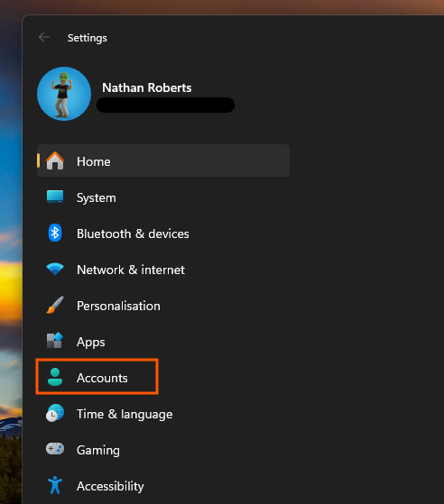This screenshot has height=504, width=444.
Task: Click the Time & language globe icon
Action: [x=55, y=413]
